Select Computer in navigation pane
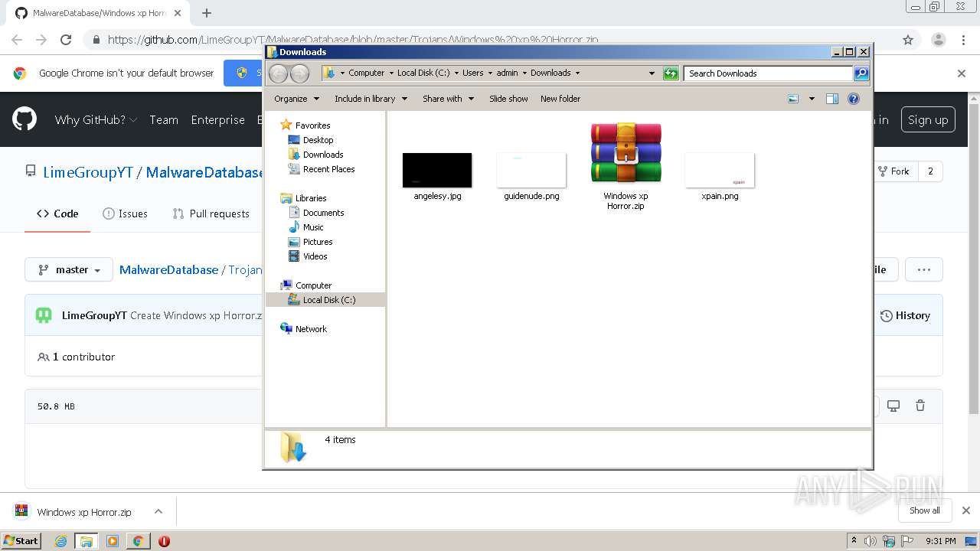This screenshot has width=980, height=551. pyautogui.click(x=313, y=285)
